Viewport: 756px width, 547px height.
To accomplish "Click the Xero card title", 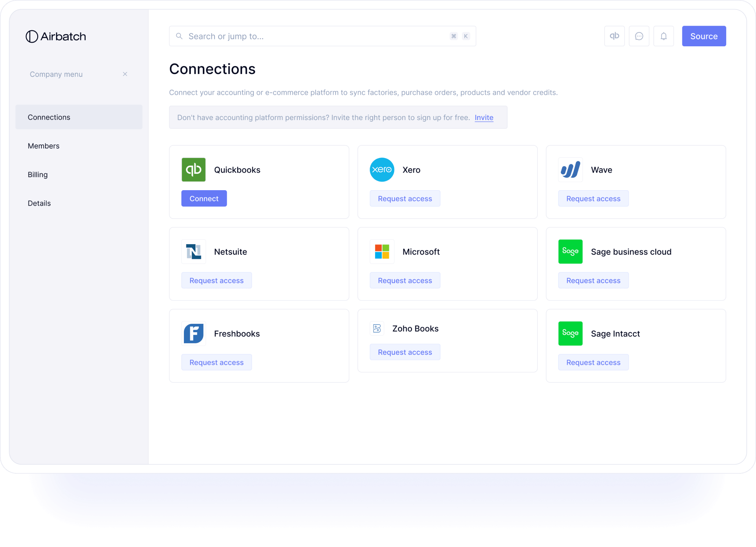I will pyautogui.click(x=411, y=170).
